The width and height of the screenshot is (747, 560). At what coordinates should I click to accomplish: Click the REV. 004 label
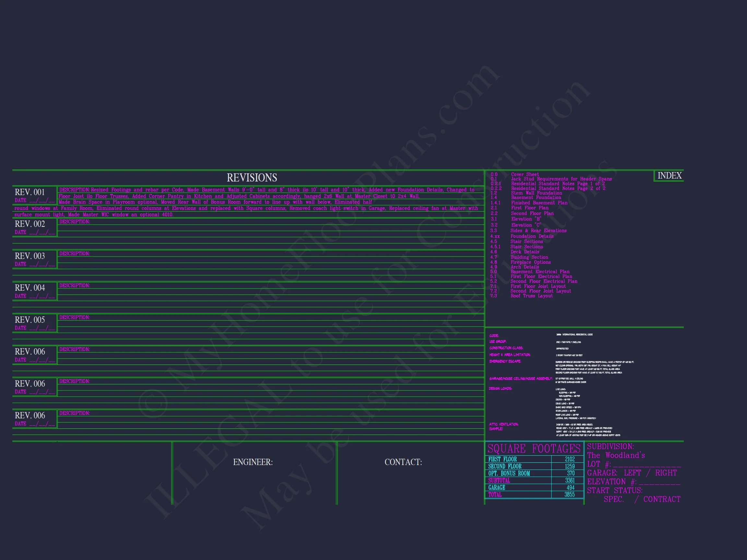[x=30, y=287]
